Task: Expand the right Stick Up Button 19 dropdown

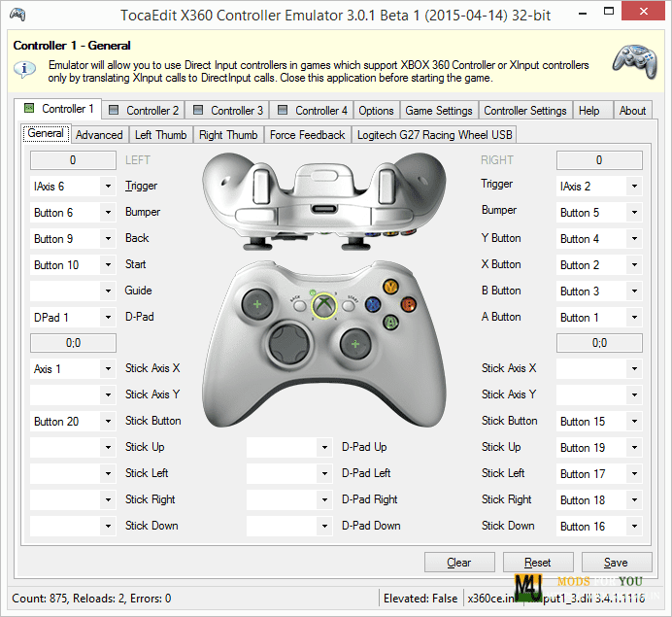Action: (x=634, y=447)
